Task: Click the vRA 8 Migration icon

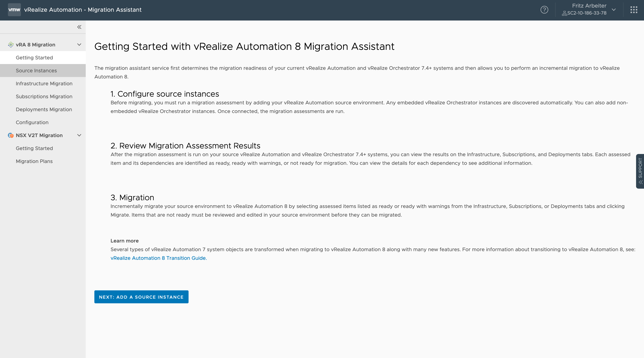Action: pyautogui.click(x=10, y=45)
